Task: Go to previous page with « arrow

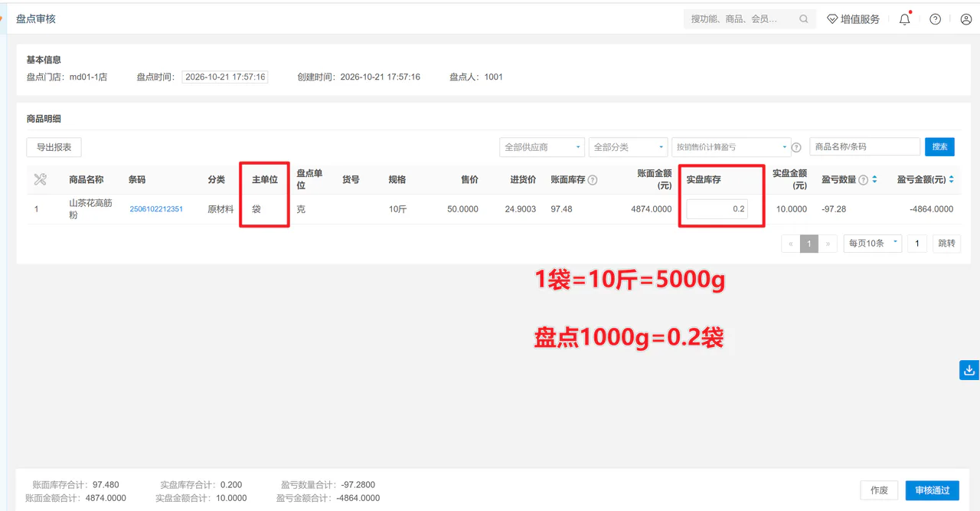Action: (x=791, y=244)
